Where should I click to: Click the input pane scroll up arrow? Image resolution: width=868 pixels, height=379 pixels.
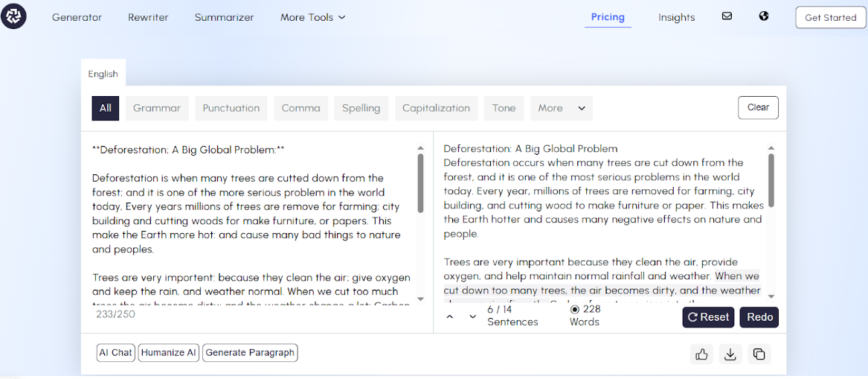pos(420,148)
